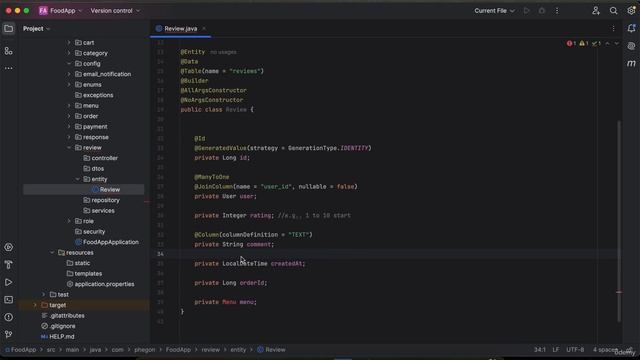
Task: Switch to the Review.java tab
Action: (x=180, y=29)
